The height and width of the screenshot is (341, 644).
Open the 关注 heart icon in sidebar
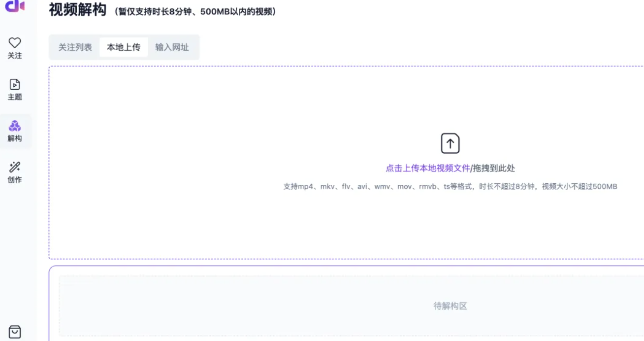(x=15, y=43)
